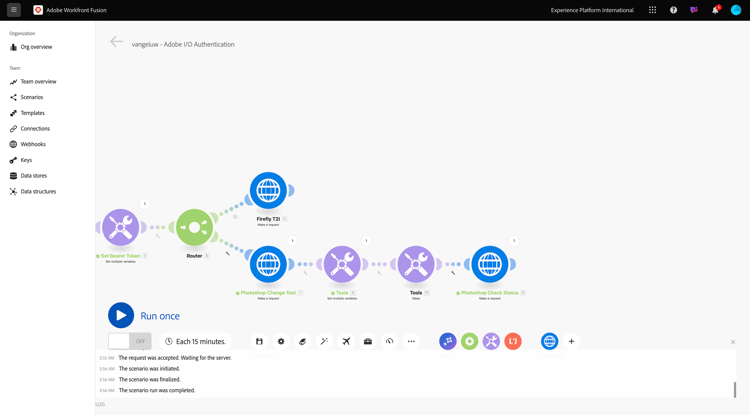
Task: Click the Adobe Workfront Fusion logo
Action: 38,10
